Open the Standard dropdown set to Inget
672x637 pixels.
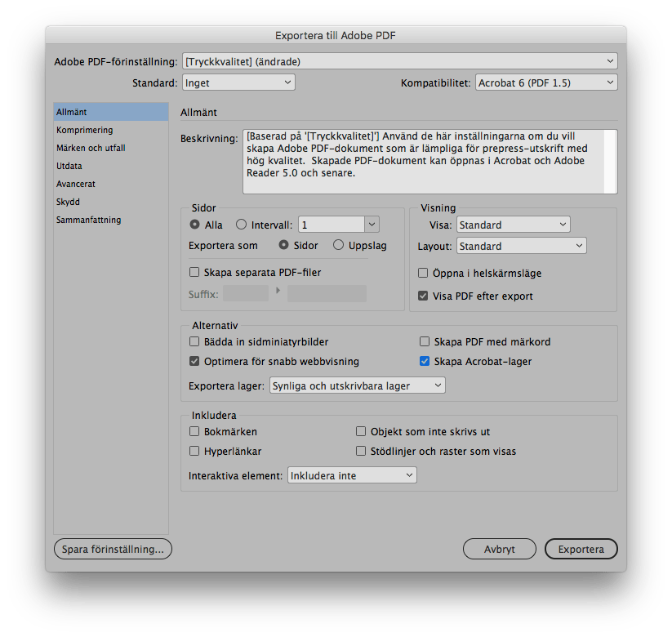click(238, 82)
